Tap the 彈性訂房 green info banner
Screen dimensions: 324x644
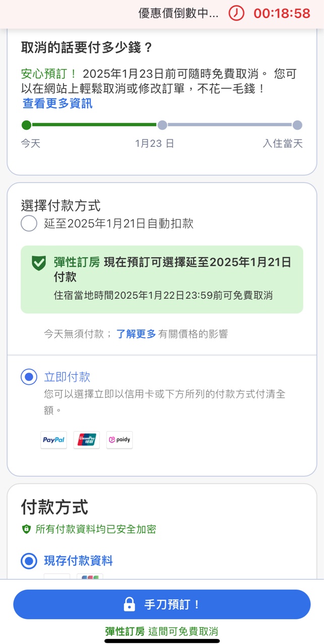(x=162, y=279)
